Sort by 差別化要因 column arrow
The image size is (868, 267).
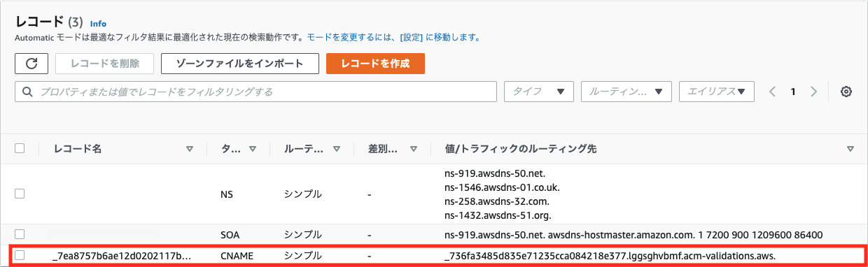pyautogui.click(x=414, y=149)
